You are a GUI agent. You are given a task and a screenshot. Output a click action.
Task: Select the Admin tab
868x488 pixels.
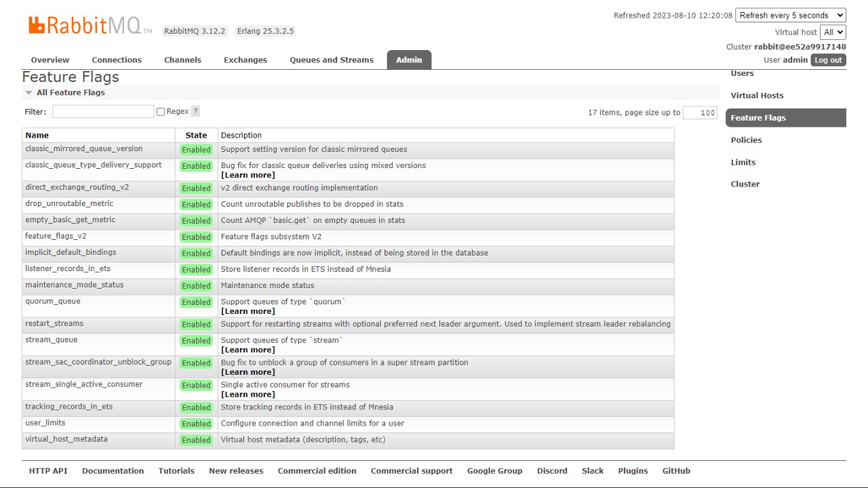[x=409, y=60]
